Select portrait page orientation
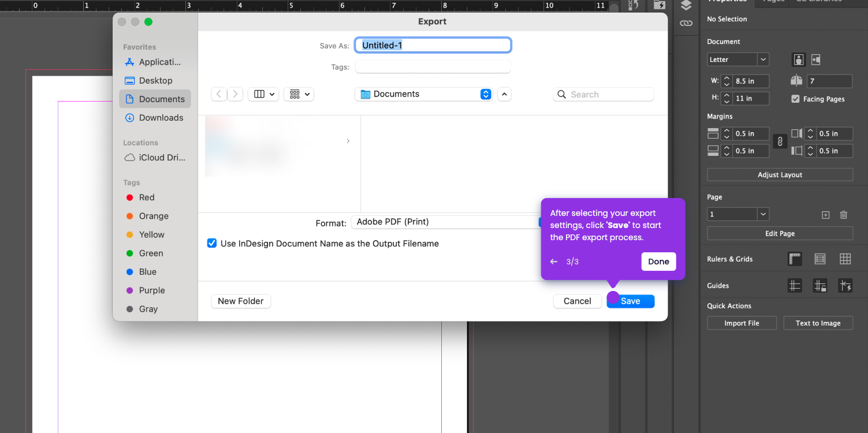This screenshot has height=433, width=868. click(799, 59)
